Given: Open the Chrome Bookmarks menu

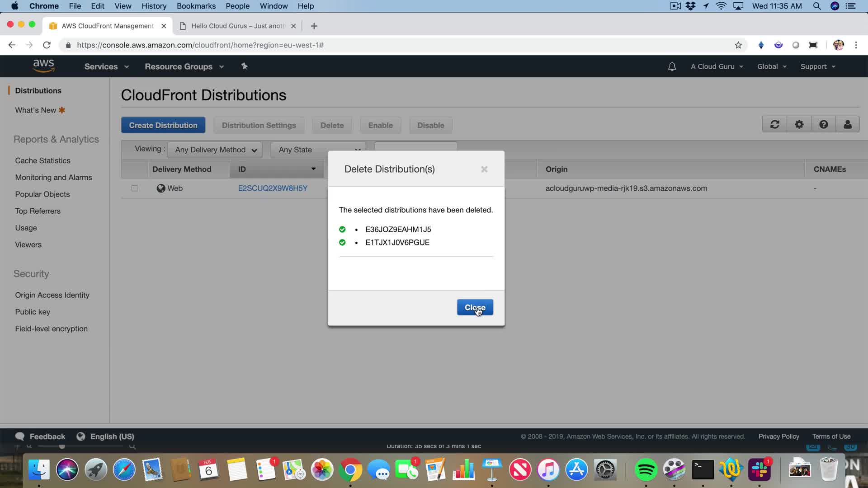Looking at the screenshot, I should 196,6.
